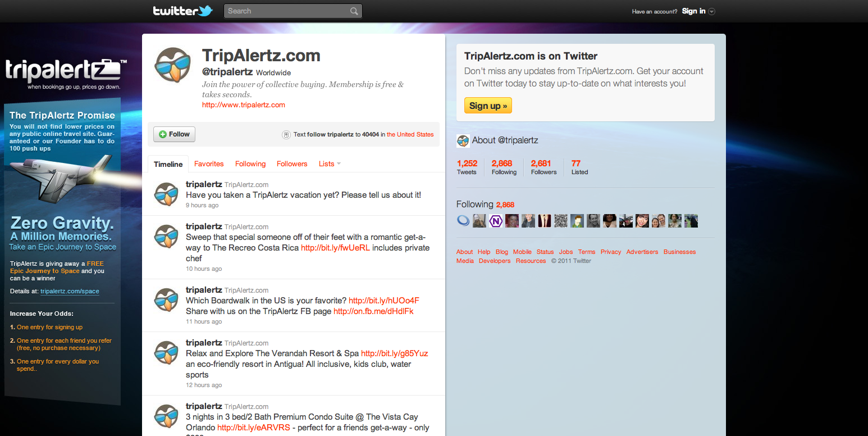Open the Status footer link
868x436 pixels.
pyautogui.click(x=545, y=252)
